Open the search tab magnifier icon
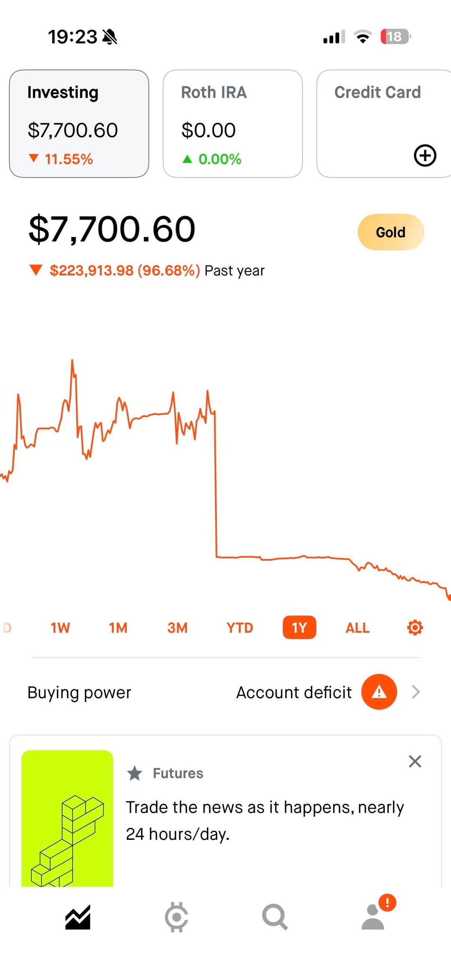Screen dimensions: 451x980 click(x=275, y=917)
